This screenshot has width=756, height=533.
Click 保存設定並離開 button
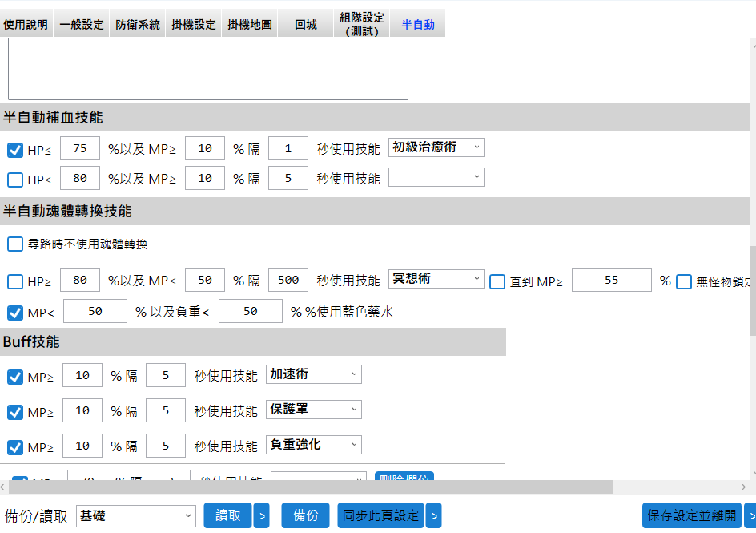point(692,515)
